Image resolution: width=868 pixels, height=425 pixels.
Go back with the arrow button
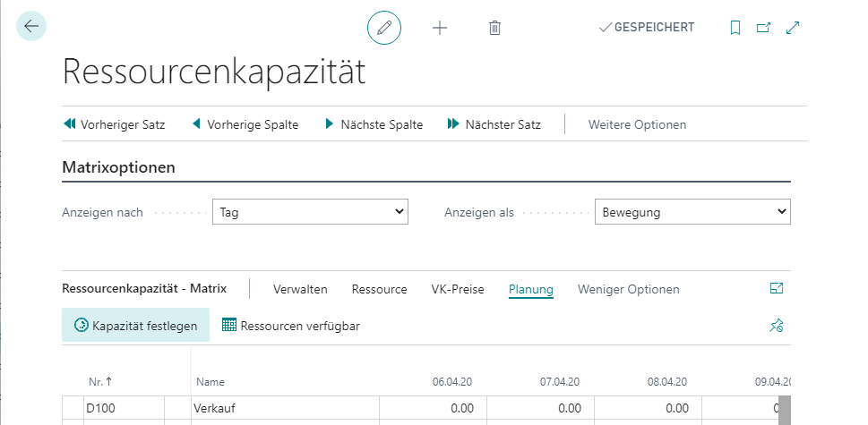[x=31, y=27]
